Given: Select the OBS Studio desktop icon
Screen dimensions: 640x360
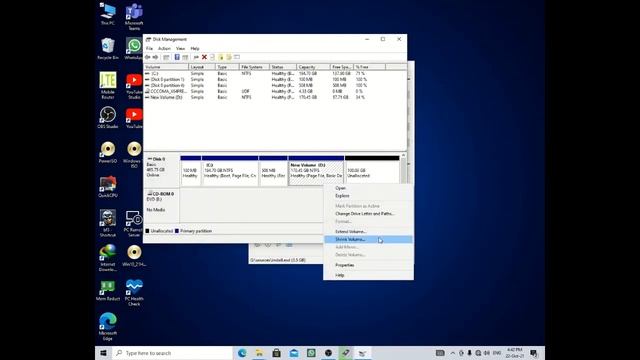Looking at the screenshot, I should (108, 118).
